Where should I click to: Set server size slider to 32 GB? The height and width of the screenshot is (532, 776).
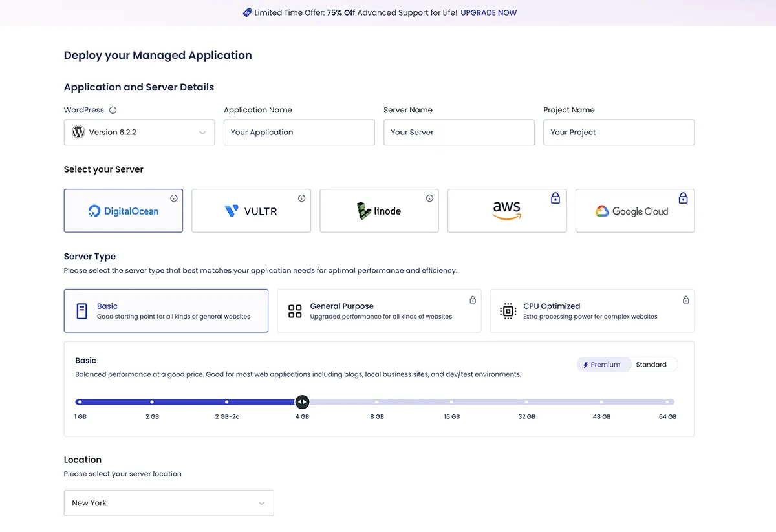coord(526,402)
